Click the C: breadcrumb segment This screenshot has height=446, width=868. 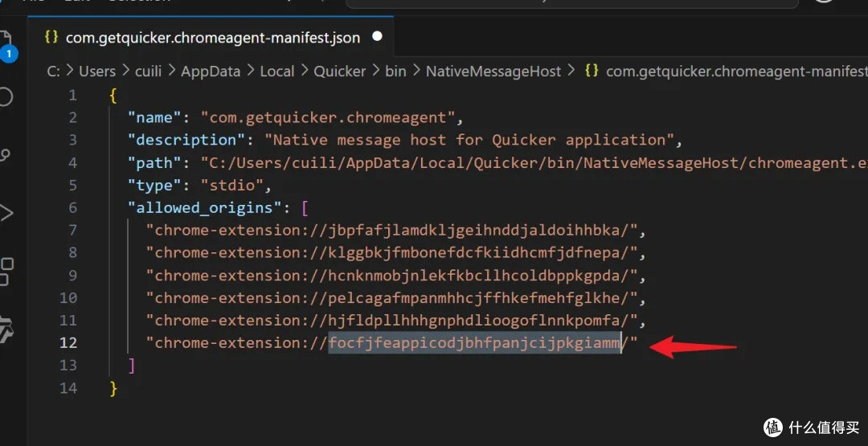click(x=53, y=72)
